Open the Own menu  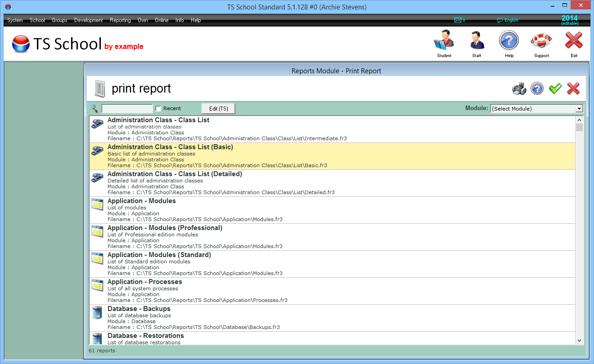click(x=143, y=20)
